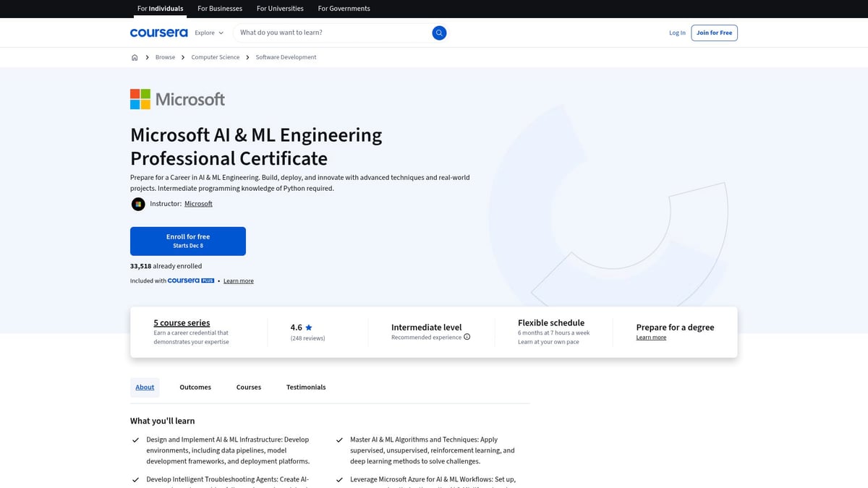The width and height of the screenshot is (868, 488).
Task: Click the Join for Free button
Action: pyautogui.click(x=714, y=33)
